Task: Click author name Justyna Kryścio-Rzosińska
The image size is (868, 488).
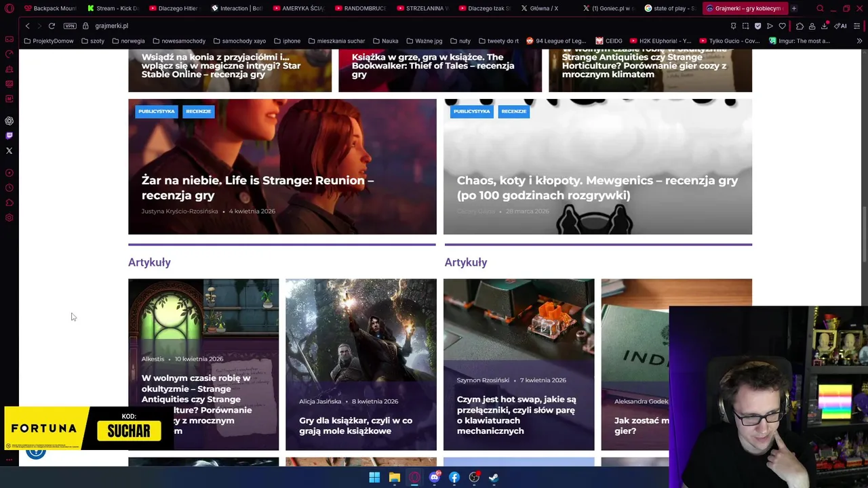Action: pos(180,211)
